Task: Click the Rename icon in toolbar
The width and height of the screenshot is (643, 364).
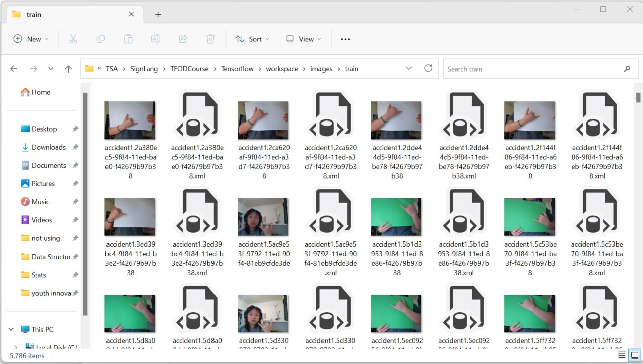Action: pos(156,39)
